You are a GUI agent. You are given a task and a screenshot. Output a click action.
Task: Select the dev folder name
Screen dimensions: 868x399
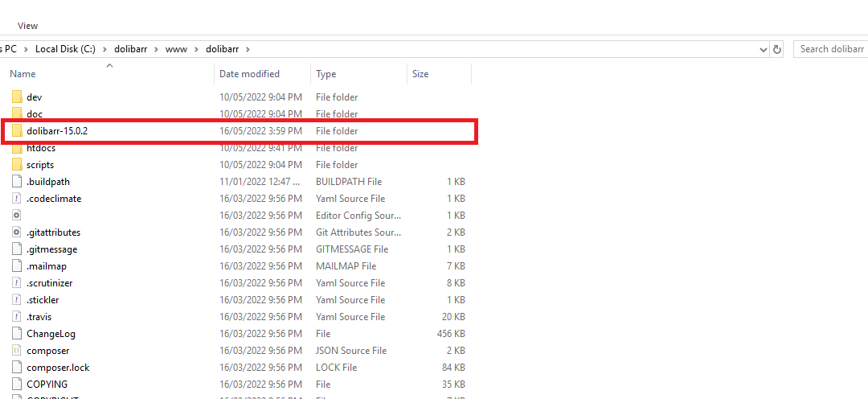[34, 97]
